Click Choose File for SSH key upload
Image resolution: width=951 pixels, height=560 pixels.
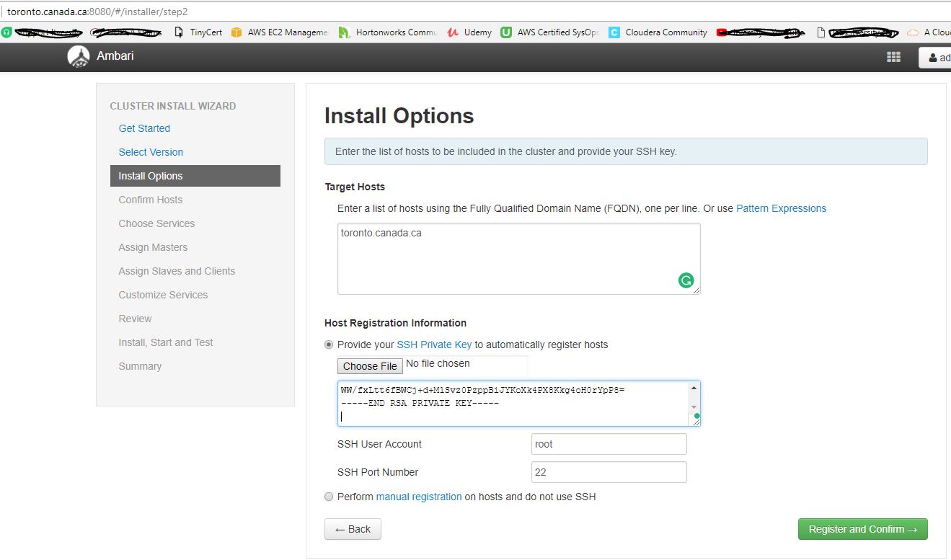point(370,365)
